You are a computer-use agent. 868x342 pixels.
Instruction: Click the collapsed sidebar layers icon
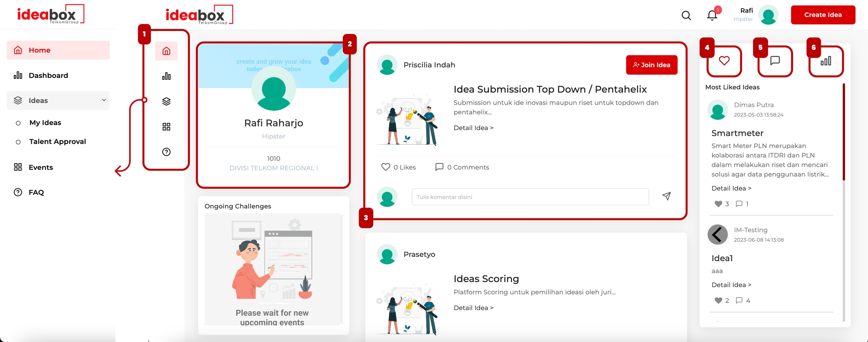pos(166,101)
